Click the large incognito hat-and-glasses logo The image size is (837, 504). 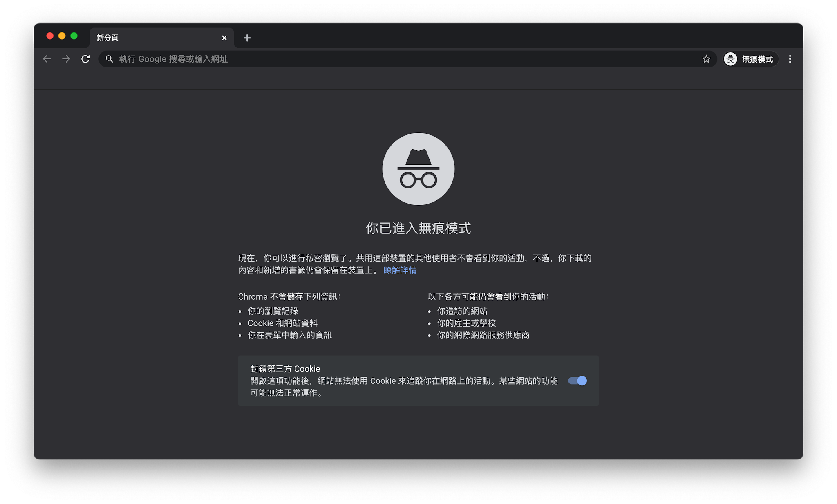[418, 169]
